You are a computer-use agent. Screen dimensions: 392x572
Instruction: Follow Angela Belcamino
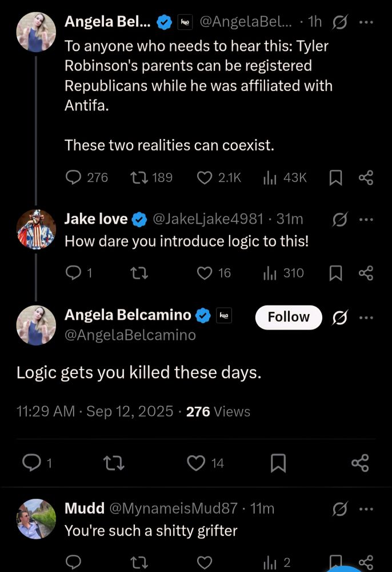(x=288, y=317)
